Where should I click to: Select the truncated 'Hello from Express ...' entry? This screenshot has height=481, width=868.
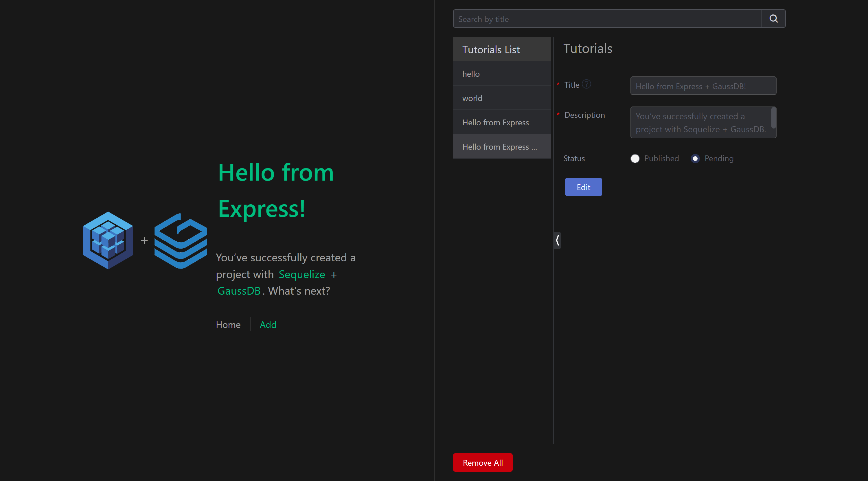tap(501, 147)
